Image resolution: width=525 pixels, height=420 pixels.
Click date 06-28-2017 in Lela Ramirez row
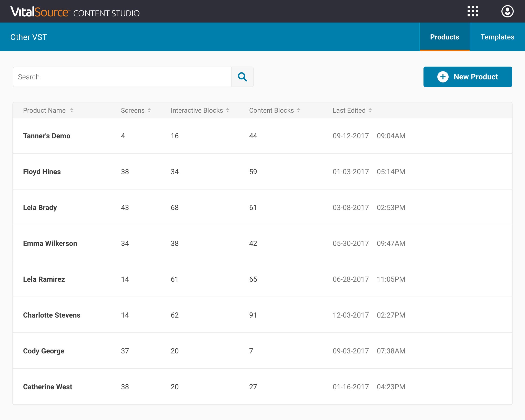[x=351, y=279]
